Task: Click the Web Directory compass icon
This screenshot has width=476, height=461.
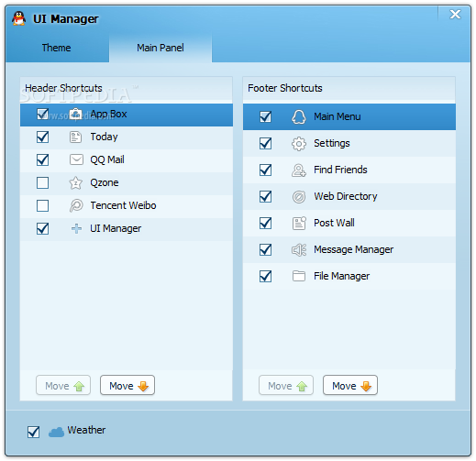Action: point(299,196)
